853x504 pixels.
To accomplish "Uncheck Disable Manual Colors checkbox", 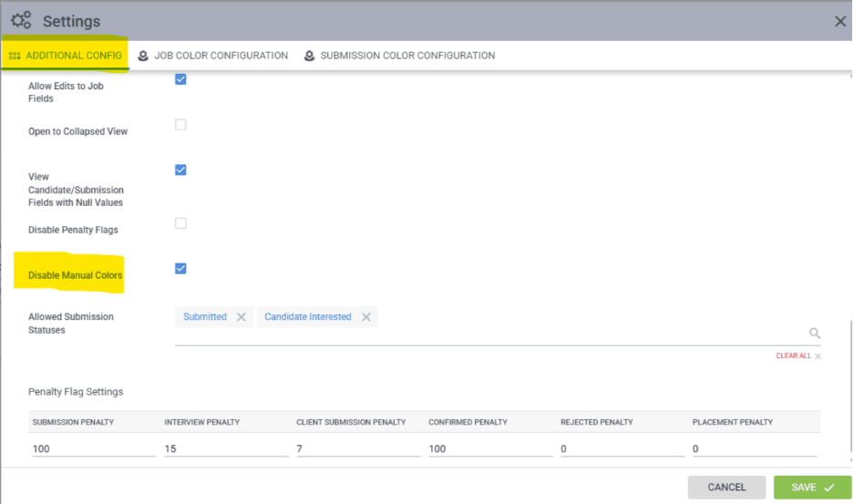I will point(180,268).
